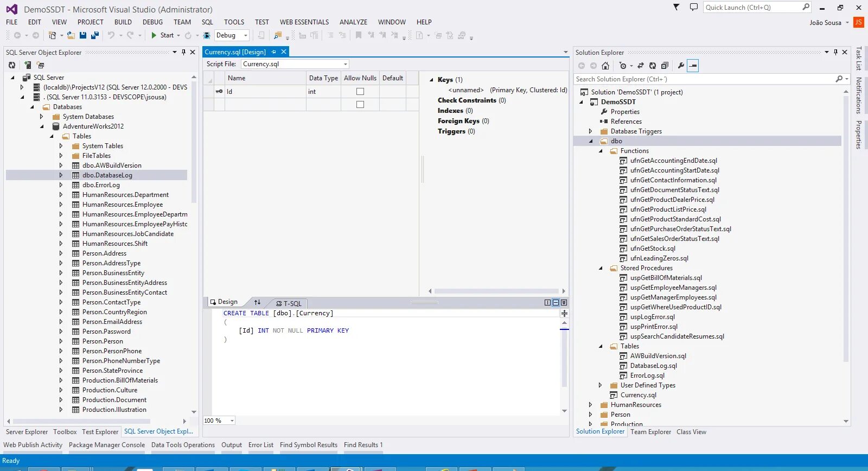Select Foreign Keys (0) entry
Viewport: 868px width, 471px height.
(x=463, y=121)
